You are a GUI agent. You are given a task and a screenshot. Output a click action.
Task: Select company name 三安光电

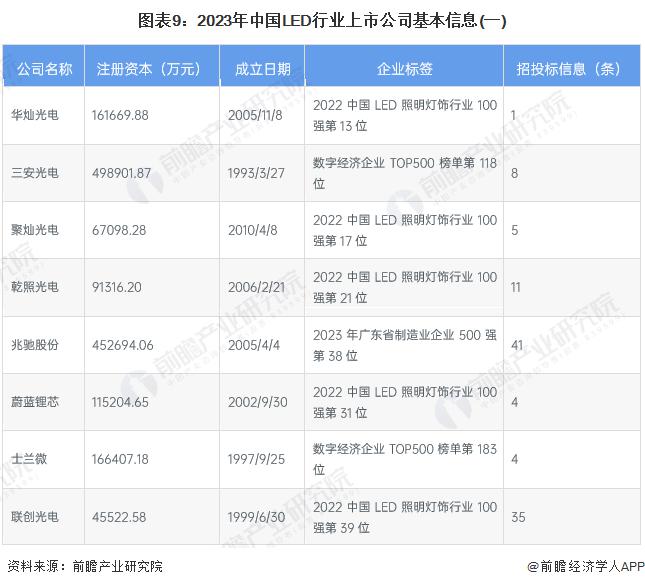click(x=35, y=173)
